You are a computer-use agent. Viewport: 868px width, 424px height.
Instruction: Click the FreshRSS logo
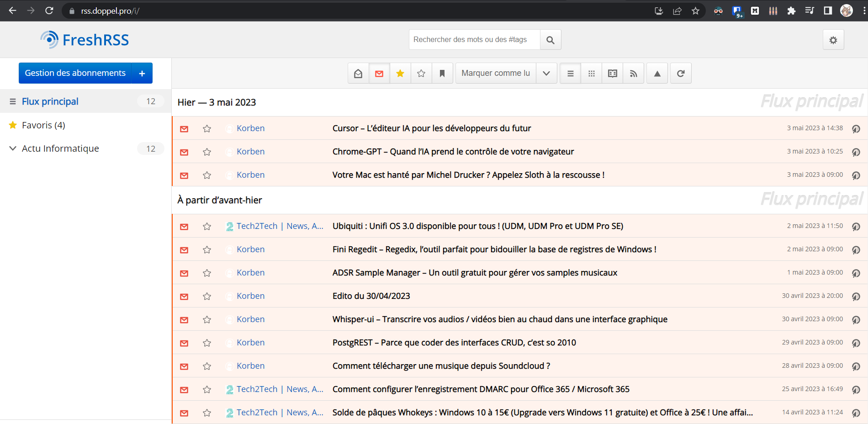(85, 40)
